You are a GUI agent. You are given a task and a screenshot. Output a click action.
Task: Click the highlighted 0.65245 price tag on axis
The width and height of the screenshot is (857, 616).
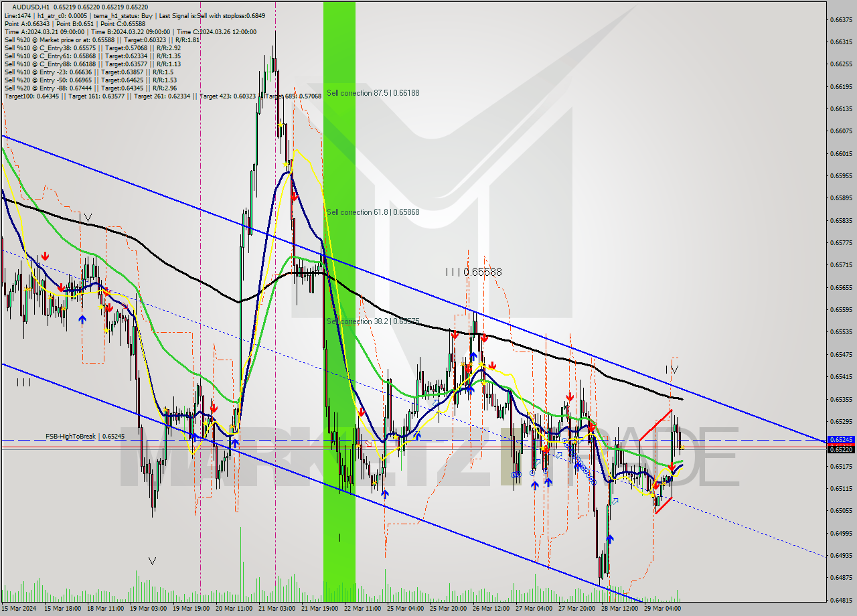841,440
